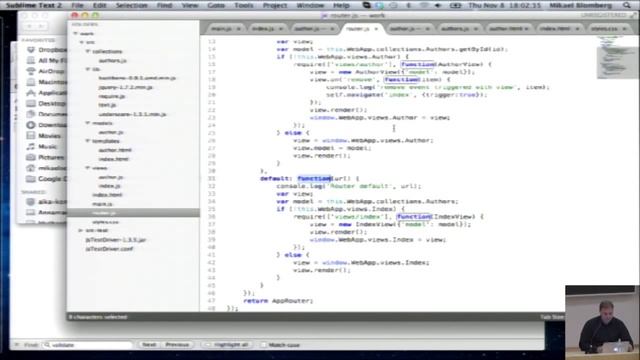
Task: Open Documents folder in Finder sidebar
Action: click(x=47, y=114)
